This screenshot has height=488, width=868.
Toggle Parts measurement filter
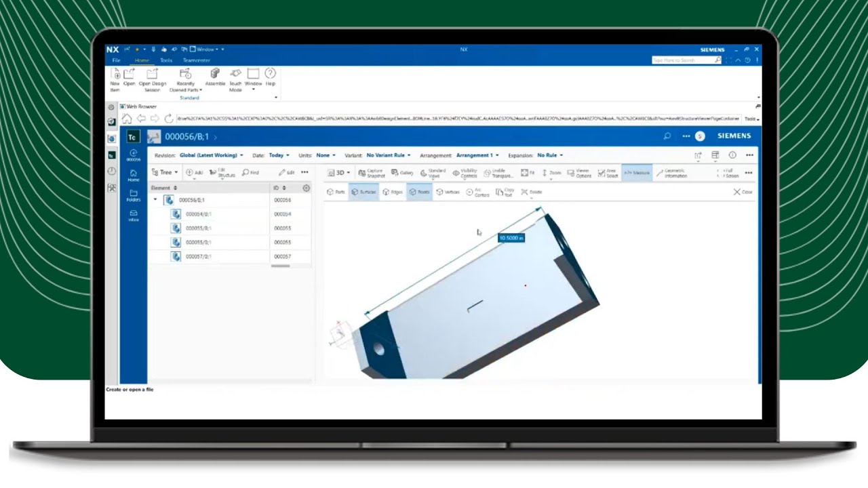point(336,192)
